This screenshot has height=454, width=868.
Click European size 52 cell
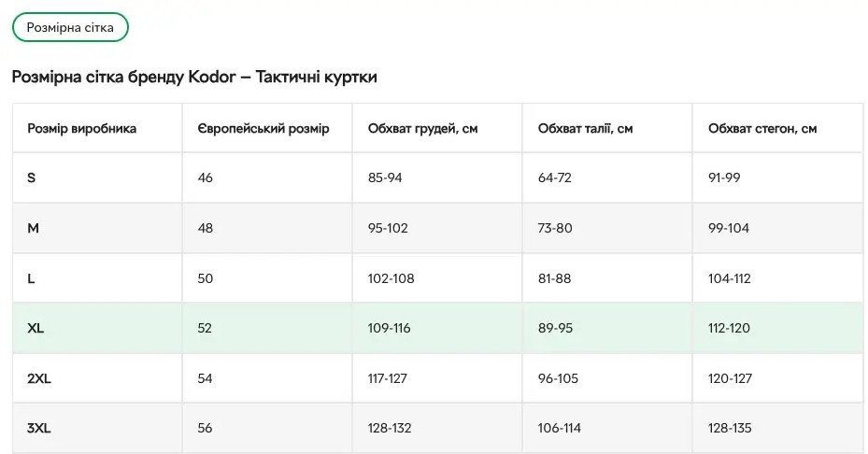pos(206,328)
